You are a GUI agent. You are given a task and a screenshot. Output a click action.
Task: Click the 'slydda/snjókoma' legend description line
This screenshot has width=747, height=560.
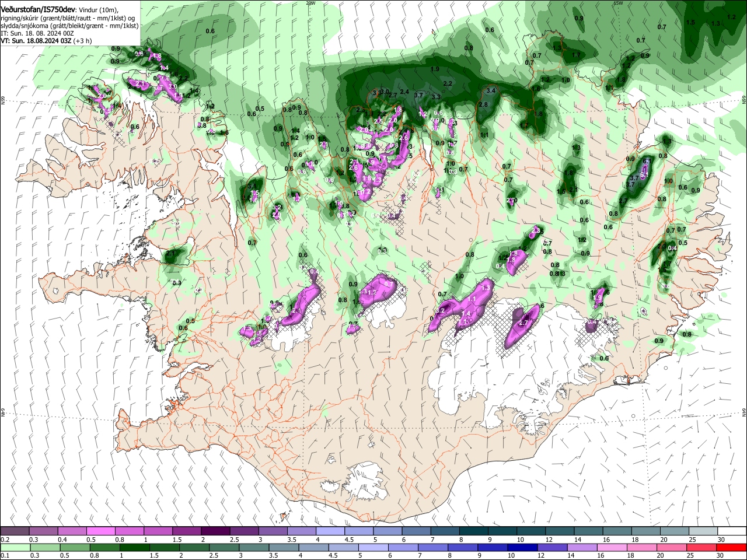[69, 26]
